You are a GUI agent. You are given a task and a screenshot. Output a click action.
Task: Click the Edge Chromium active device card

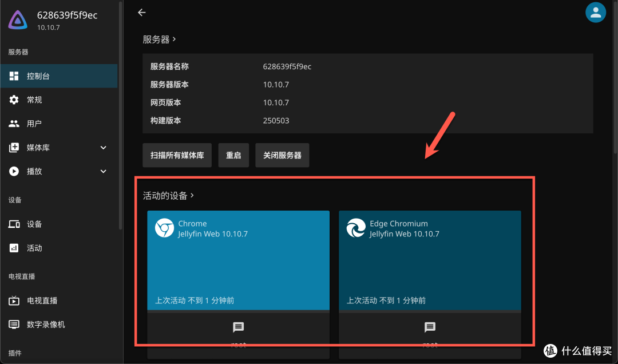coord(430,260)
